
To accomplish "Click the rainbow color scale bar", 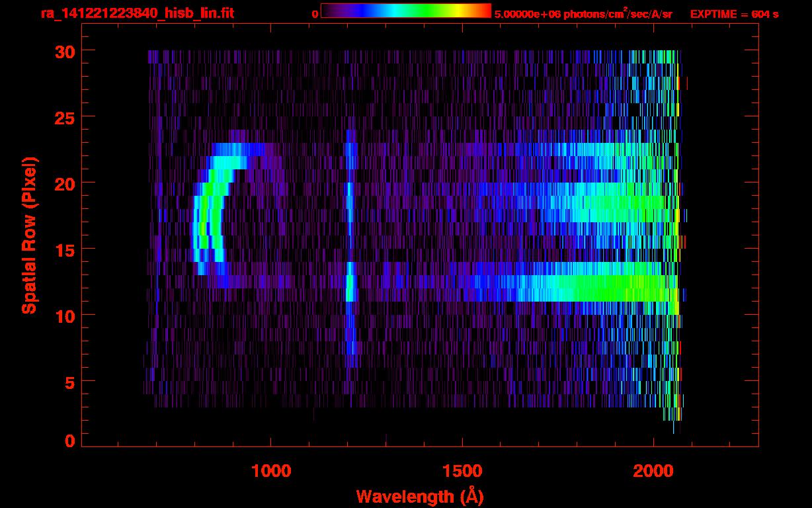I will [x=406, y=11].
